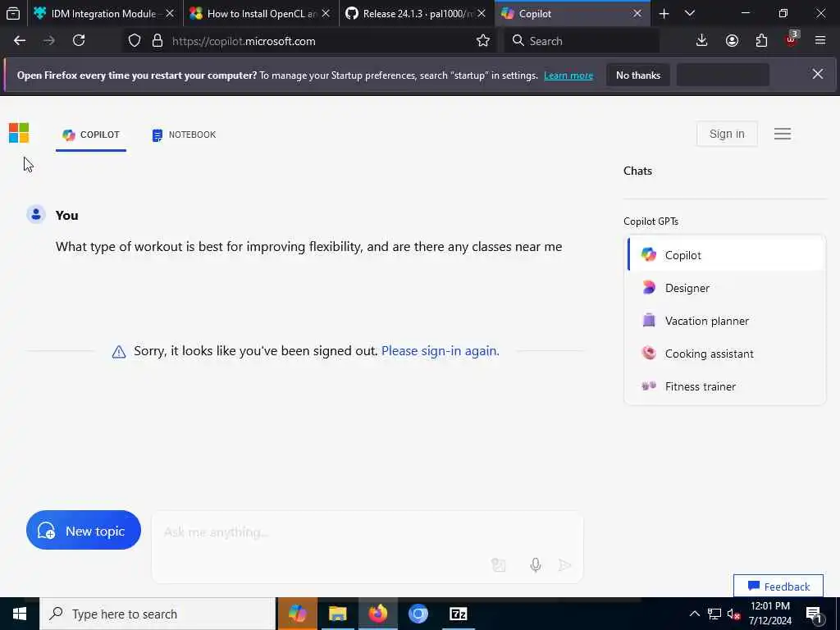Open the Windows Start menu
Image resolution: width=840 pixels, height=630 pixels.
click(x=20, y=614)
